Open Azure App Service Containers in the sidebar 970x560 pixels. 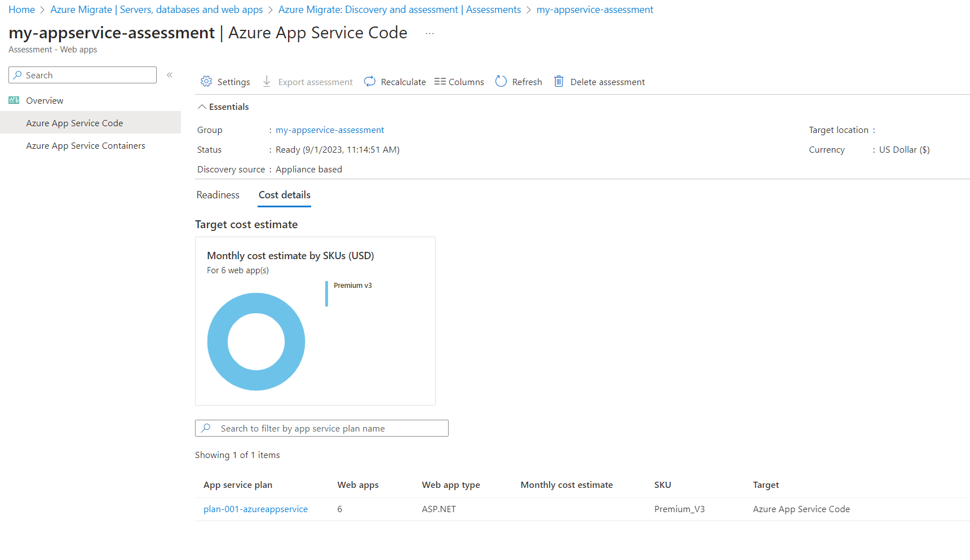click(x=86, y=145)
